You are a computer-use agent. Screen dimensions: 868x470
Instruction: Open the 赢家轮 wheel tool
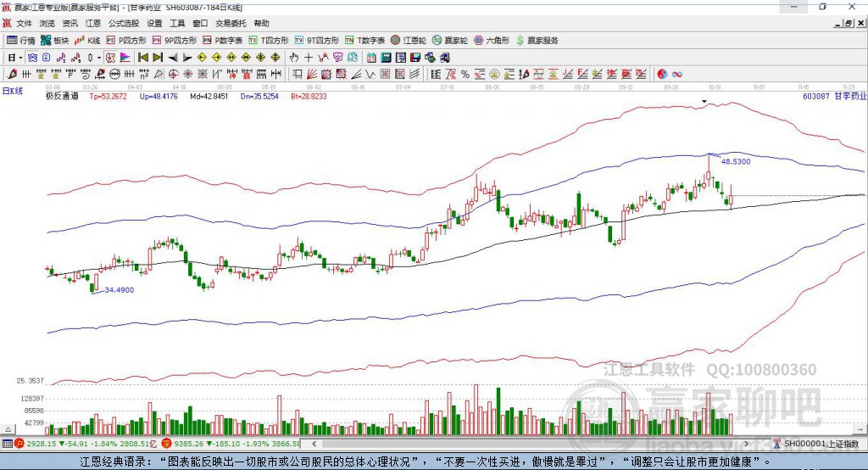point(450,41)
